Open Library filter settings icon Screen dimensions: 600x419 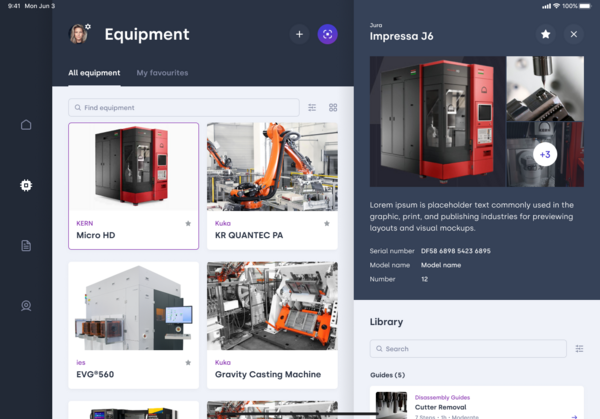click(579, 349)
